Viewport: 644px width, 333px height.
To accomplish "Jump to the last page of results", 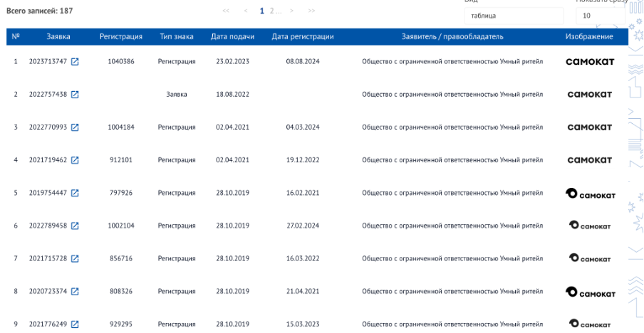I will (311, 11).
